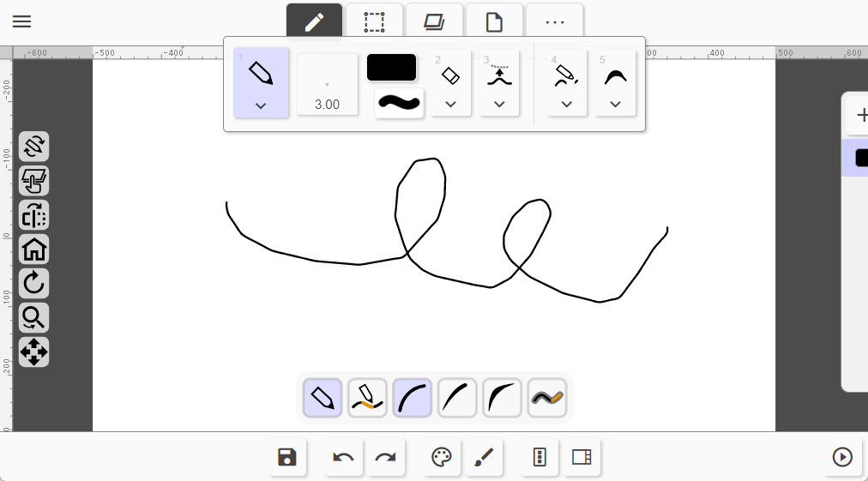Redo the last undone stroke
Screen dimensions: 868x481
385,457
